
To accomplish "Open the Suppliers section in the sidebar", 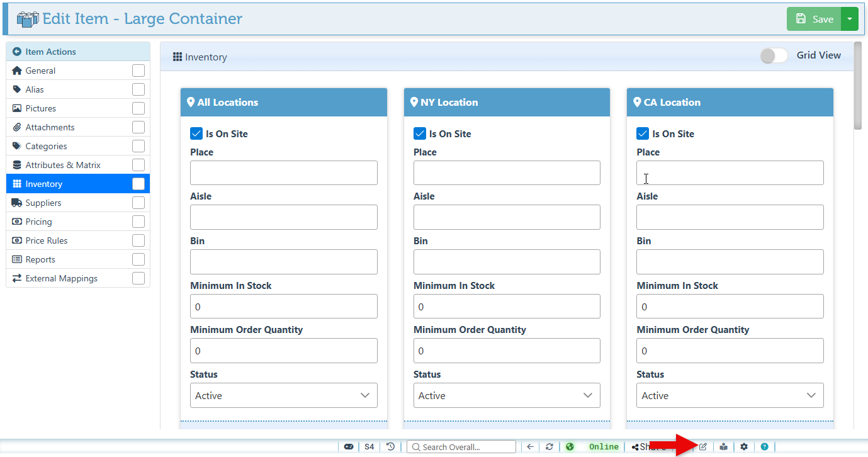I will click(x=43, y=203).
